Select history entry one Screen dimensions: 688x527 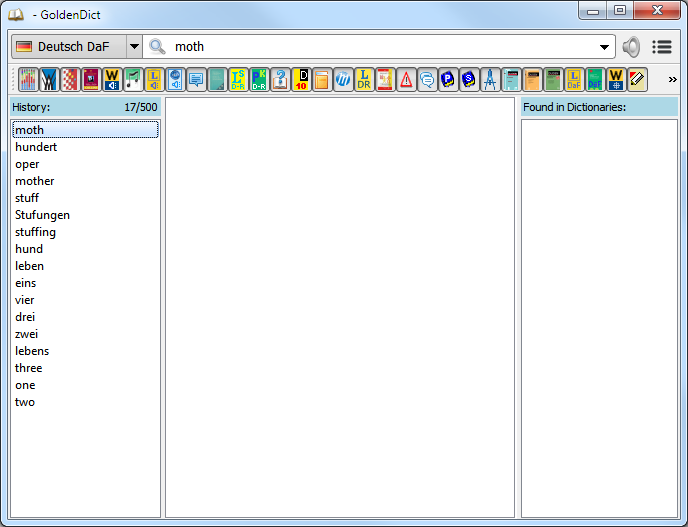click(x=86, y=385)
